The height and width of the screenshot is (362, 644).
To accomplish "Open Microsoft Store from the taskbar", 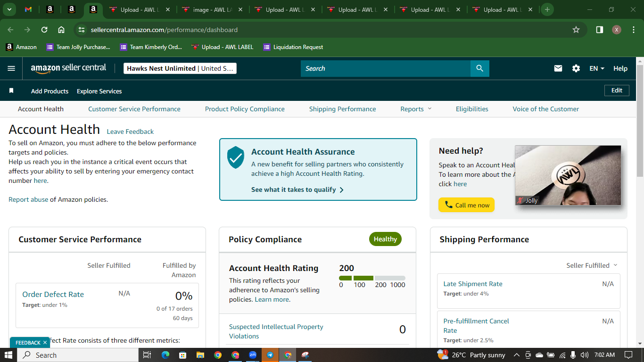I will [x=182, y=355].
